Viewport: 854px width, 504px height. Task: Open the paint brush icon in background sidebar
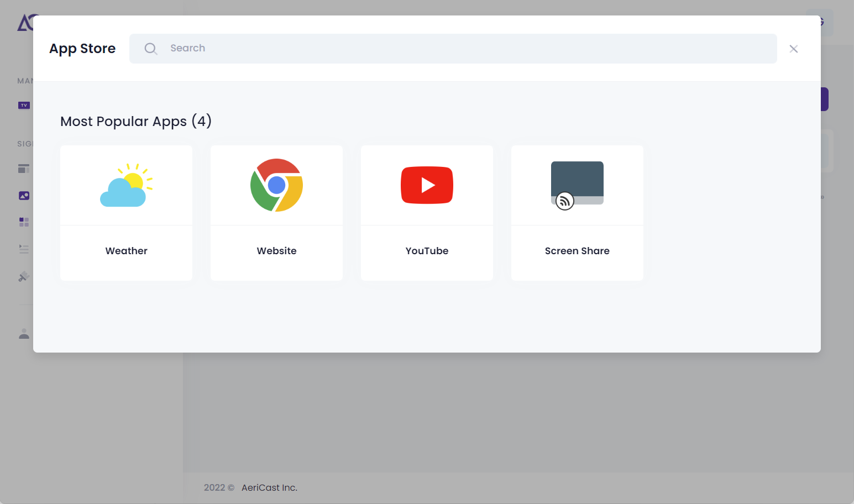24,276
